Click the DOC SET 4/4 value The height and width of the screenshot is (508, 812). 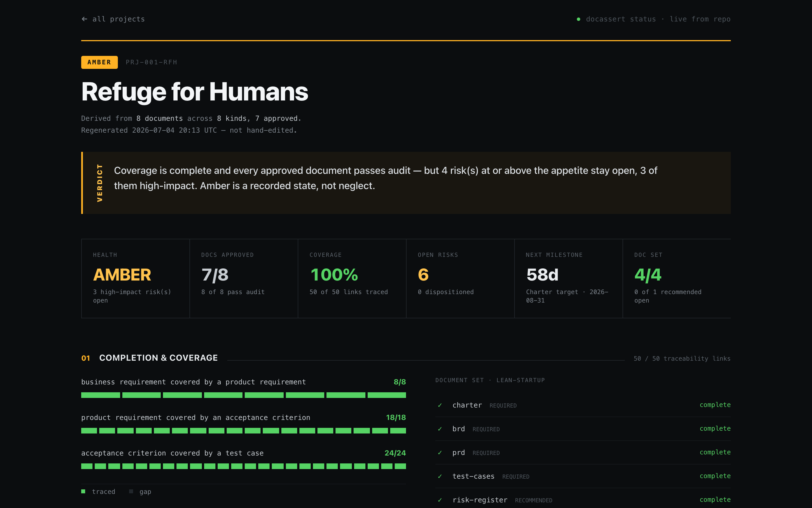pos(648,275)
